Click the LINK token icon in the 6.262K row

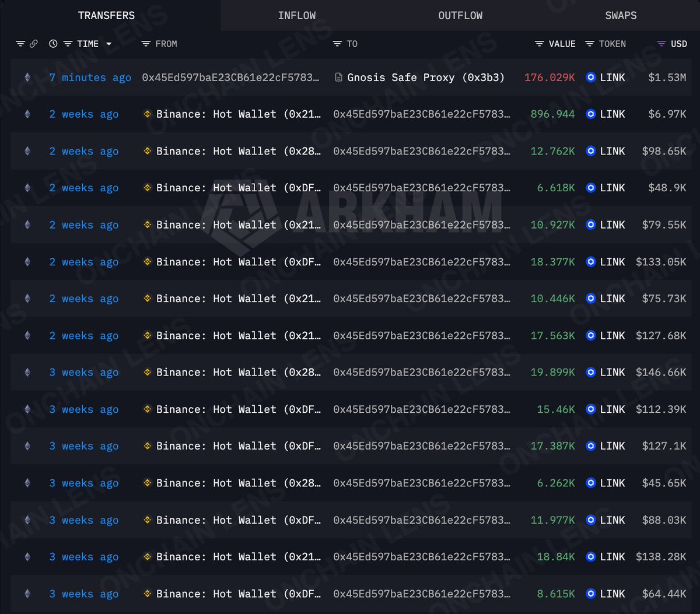(590, 483)
